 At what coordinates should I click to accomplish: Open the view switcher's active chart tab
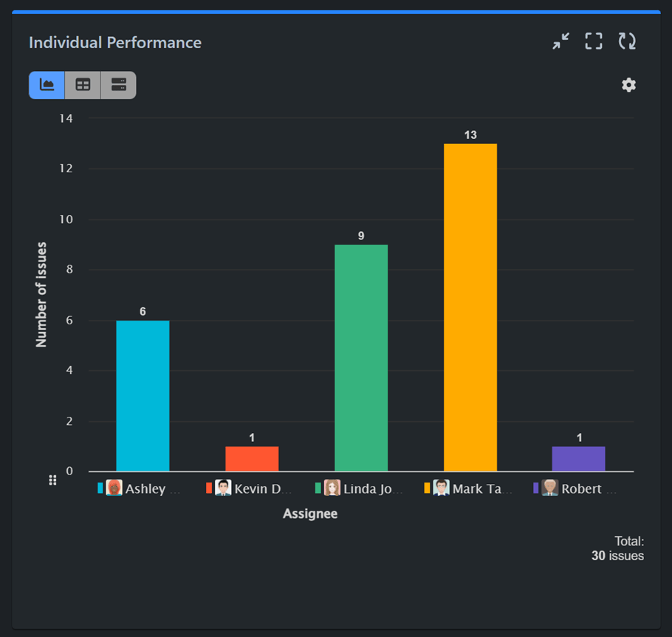(x=46, y=85)
